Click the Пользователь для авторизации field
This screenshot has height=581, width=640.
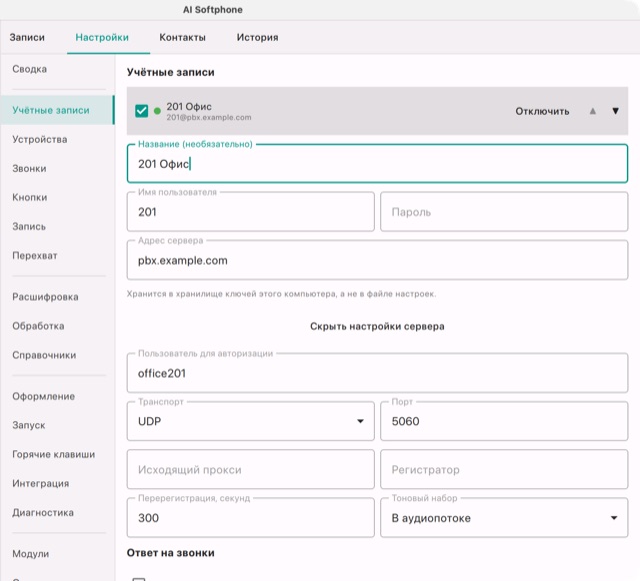(377, 373)
